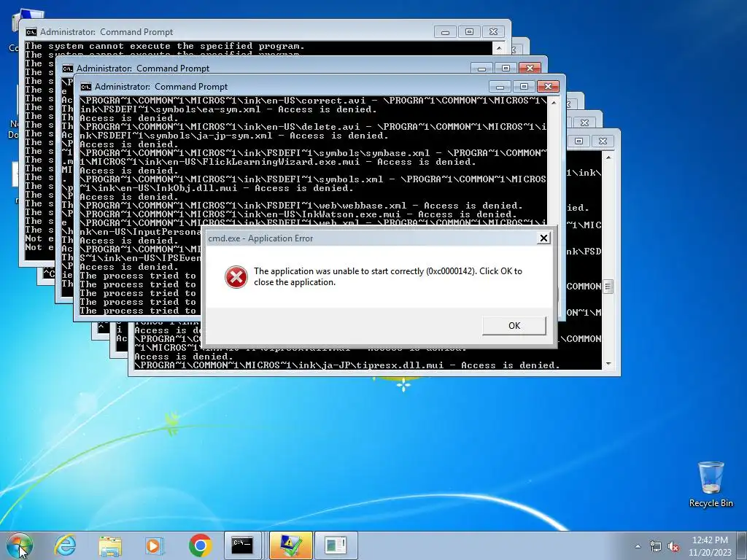Open the warning-shield app on taskbar

291,545
